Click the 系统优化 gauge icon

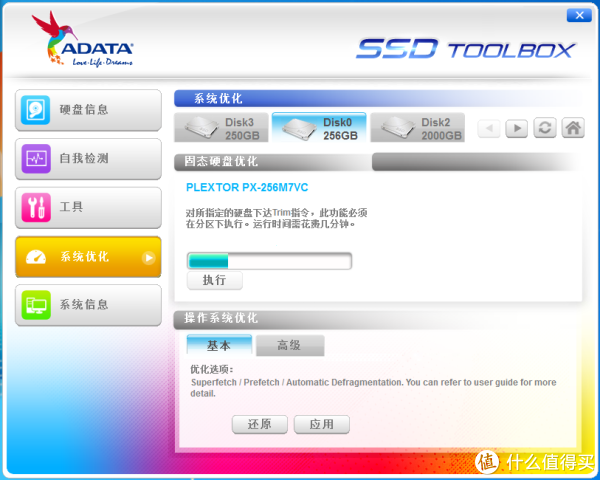coord(36,257)
